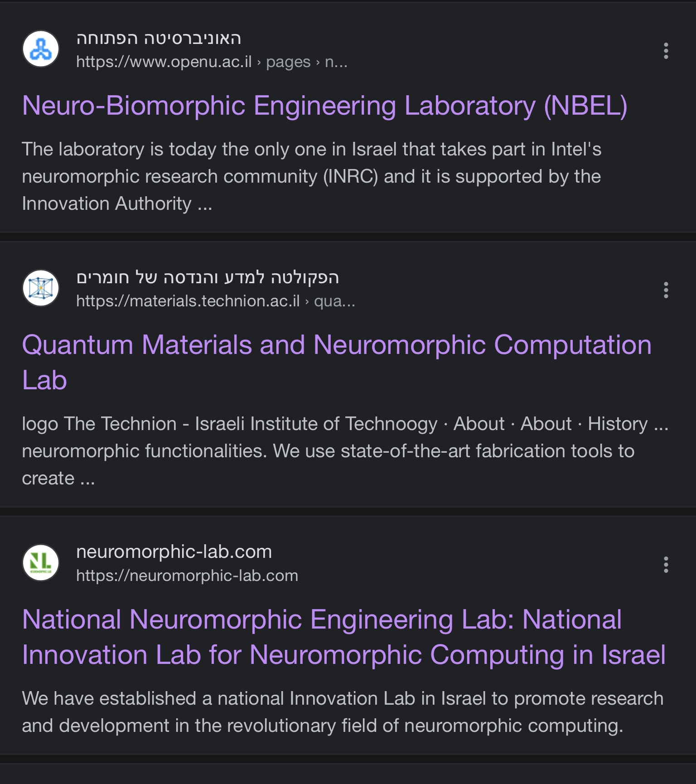Click the Technion materials faculty cube favicon

[x=41, y=288]
